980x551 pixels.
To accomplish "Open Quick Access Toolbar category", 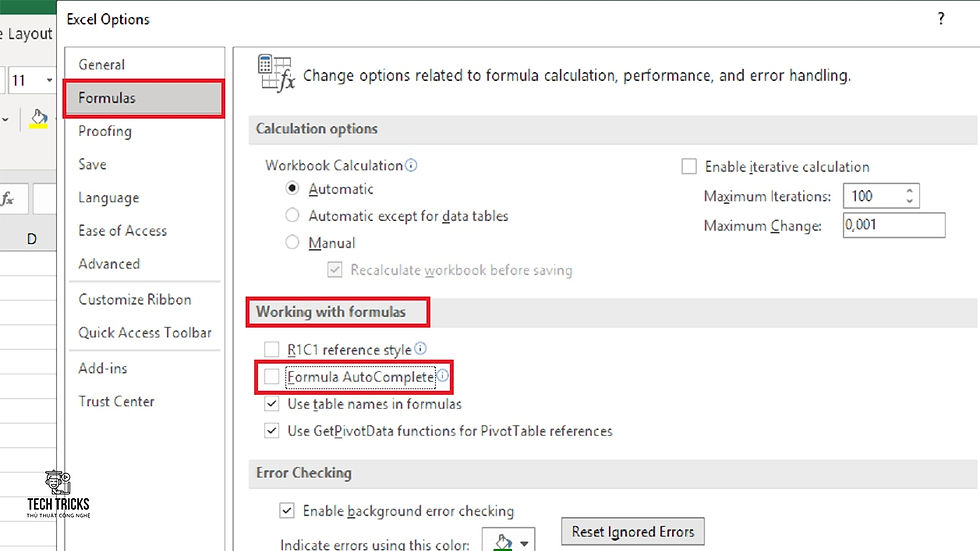I will [144, 332].
